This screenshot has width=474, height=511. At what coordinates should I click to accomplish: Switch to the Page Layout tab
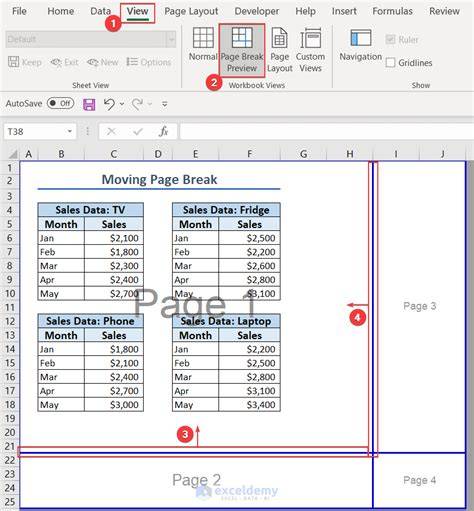tap(191, 11)
